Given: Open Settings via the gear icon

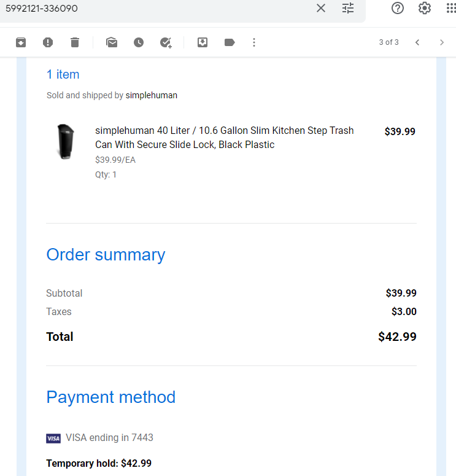Looking at the screenshot, I should pos(425,8).
